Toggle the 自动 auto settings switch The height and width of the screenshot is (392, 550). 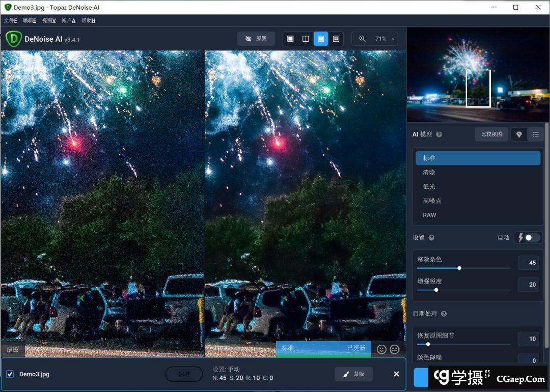point(529,238)
